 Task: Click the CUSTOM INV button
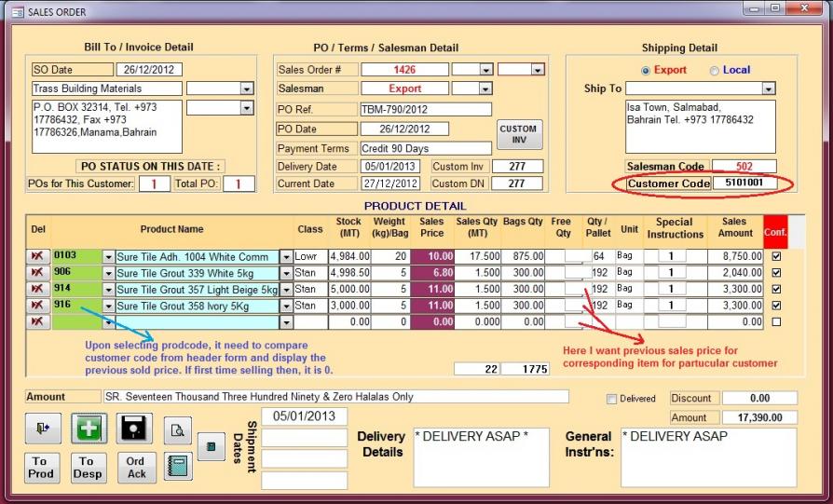[x=519, y=134]
